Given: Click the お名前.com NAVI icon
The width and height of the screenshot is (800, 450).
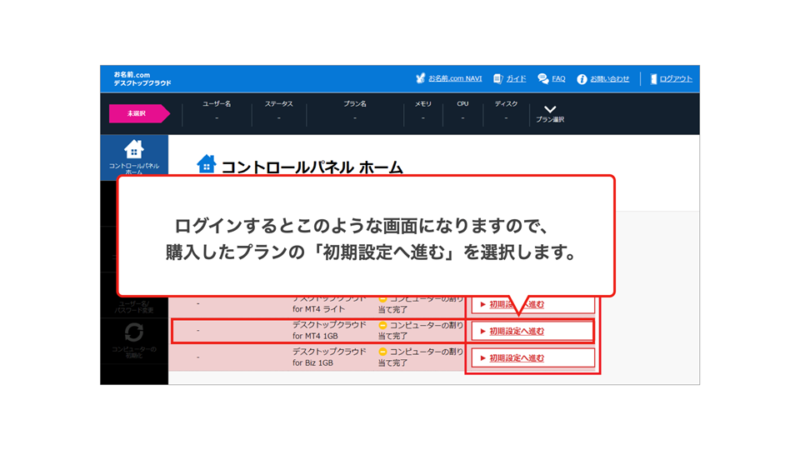Looking at the screenshot, I should (x=420, y=78).
